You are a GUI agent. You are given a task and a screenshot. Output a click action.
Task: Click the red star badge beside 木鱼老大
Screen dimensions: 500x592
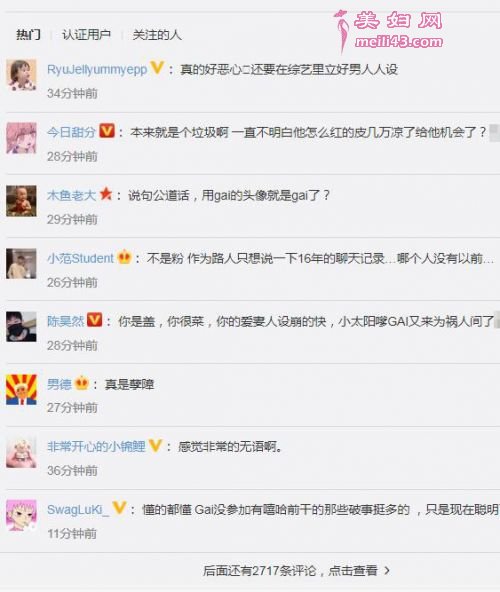pyautogui.click(x=106, y=194)
